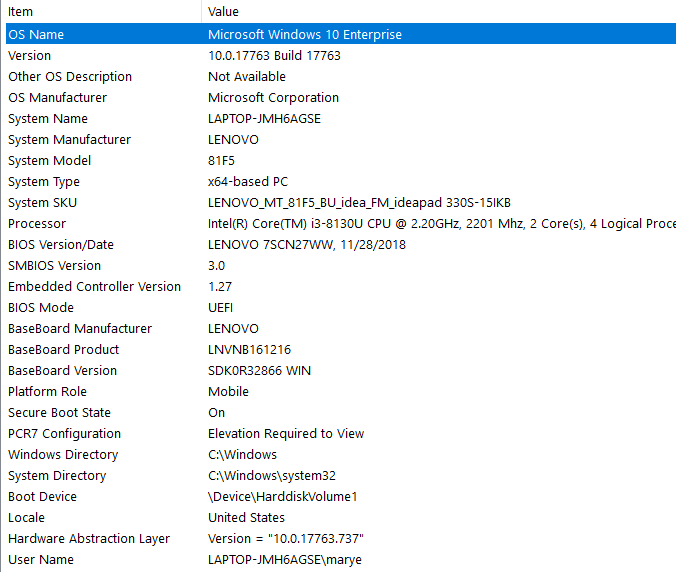Select the SMBIOS Version row
Viewport: 676px width, 572px height.
341,266
